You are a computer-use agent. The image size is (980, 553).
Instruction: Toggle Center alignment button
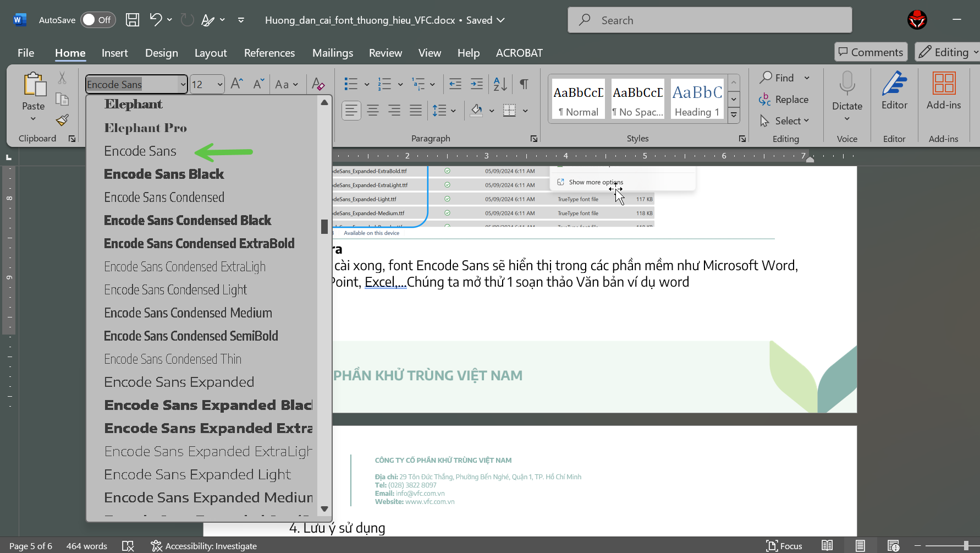point(373,111)
